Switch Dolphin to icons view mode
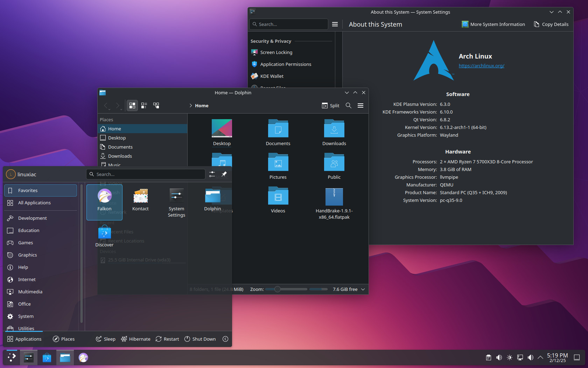The height and width of the screenshot is (368, 588). [132, 105]
